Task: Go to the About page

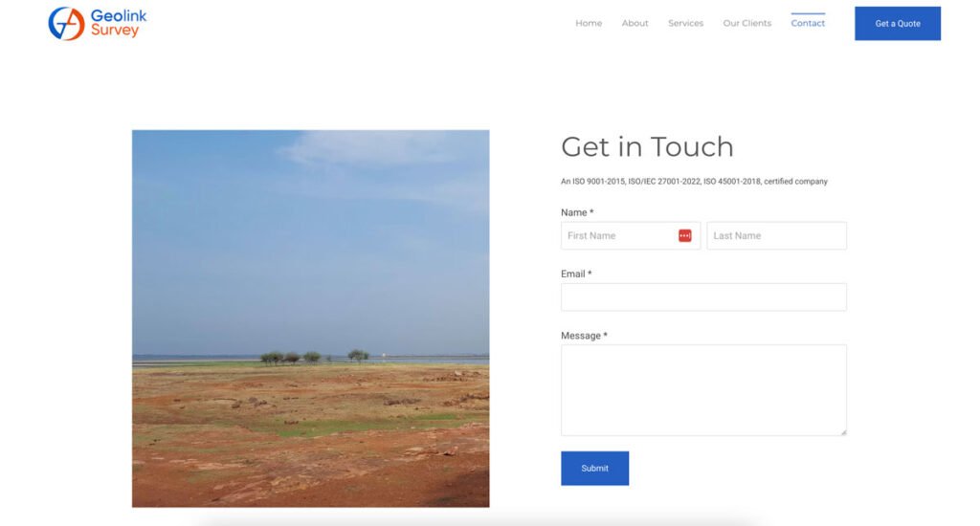Action: (635, 23)
